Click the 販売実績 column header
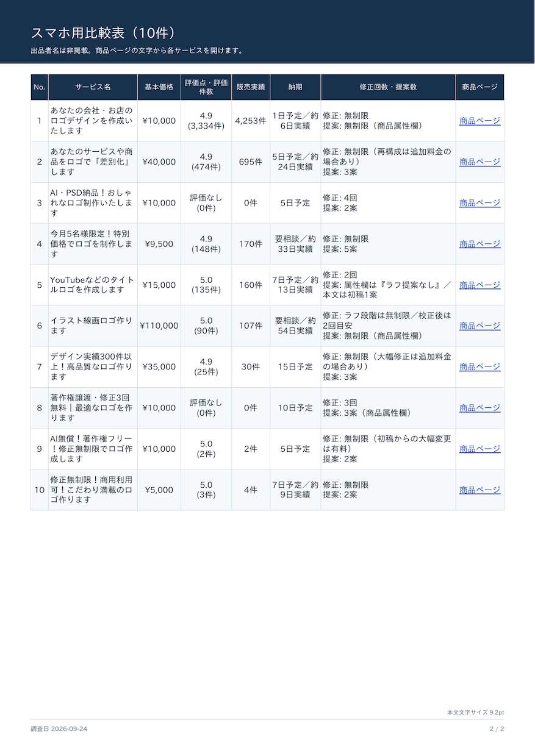535x756 pixels. (251, 87)
